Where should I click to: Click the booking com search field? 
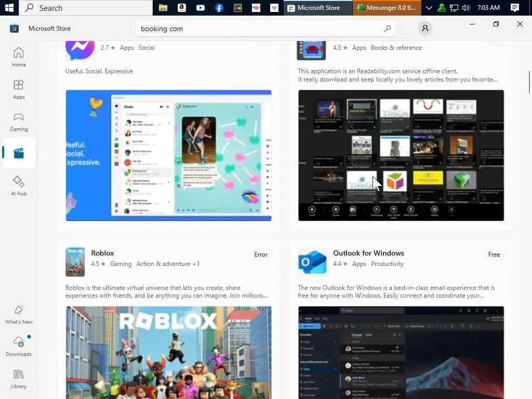coord(265,29)
